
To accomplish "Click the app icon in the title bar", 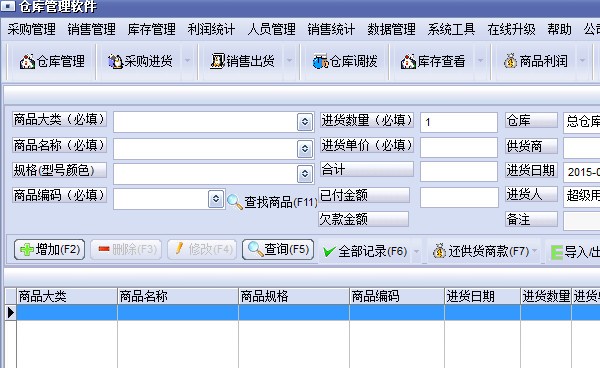I will 8,6.
